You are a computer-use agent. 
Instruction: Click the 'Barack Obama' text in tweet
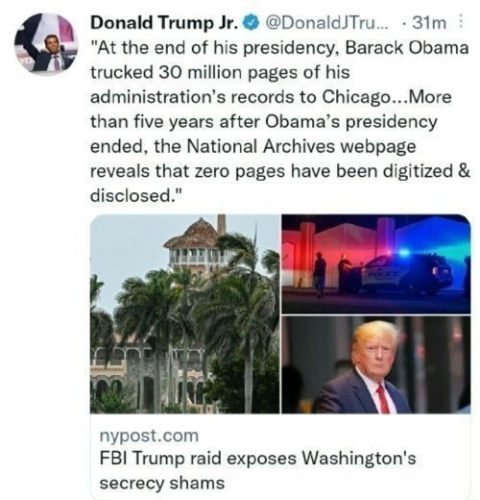(x=407, y=48)
